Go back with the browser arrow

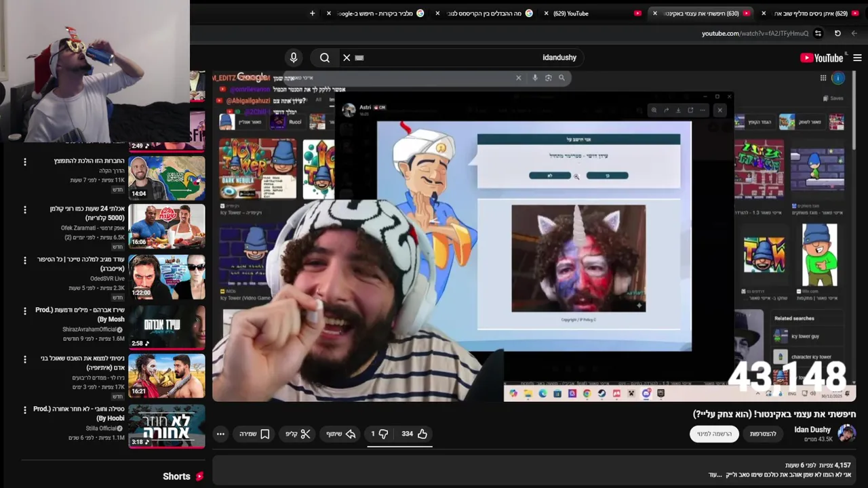(x=854, y=33)
